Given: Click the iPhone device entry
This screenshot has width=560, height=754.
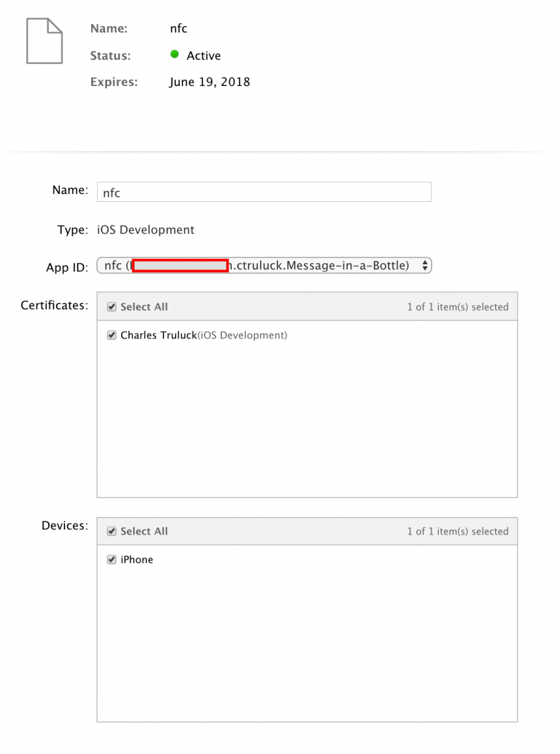Looking at the screenshot, I should pyautogui.click(x=137, y=559).
